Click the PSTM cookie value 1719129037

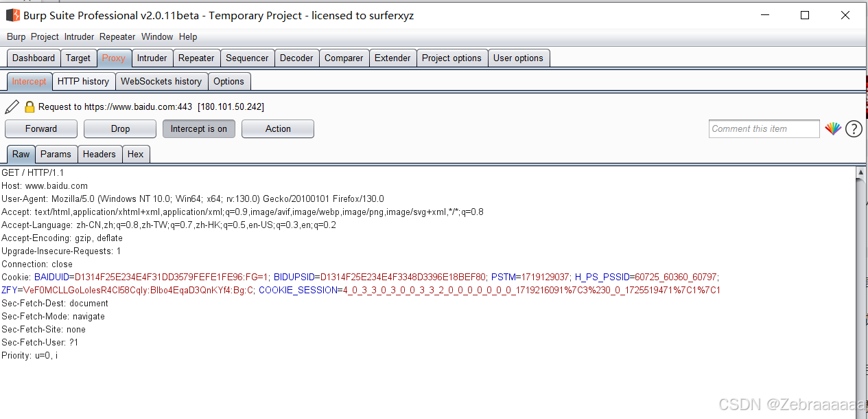[x=546, y=277]
